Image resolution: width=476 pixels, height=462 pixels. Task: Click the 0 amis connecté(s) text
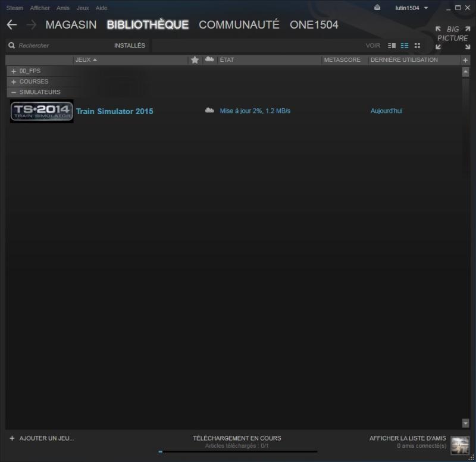coord(422,445)
